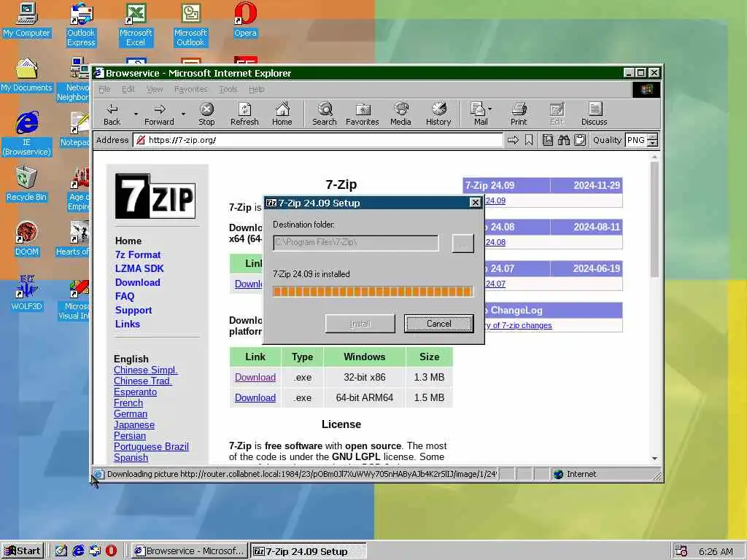Close the 7-Zip 24.09 Setup dialog
747x560 pixels.
point(475,203)
